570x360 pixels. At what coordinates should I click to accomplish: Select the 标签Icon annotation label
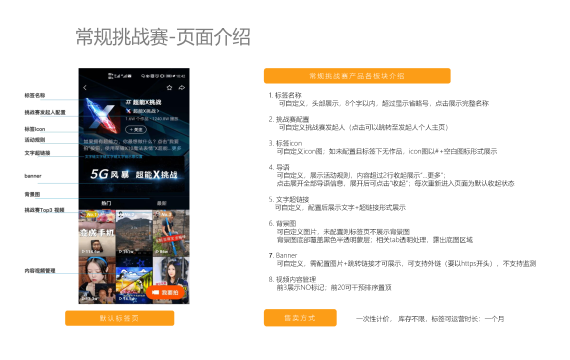coord(35,129)
